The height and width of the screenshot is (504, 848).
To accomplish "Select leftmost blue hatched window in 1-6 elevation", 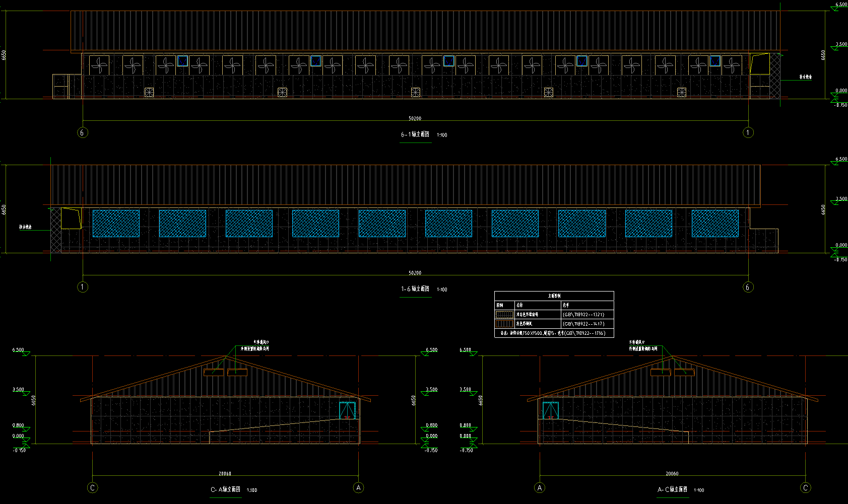I will 116,224.
